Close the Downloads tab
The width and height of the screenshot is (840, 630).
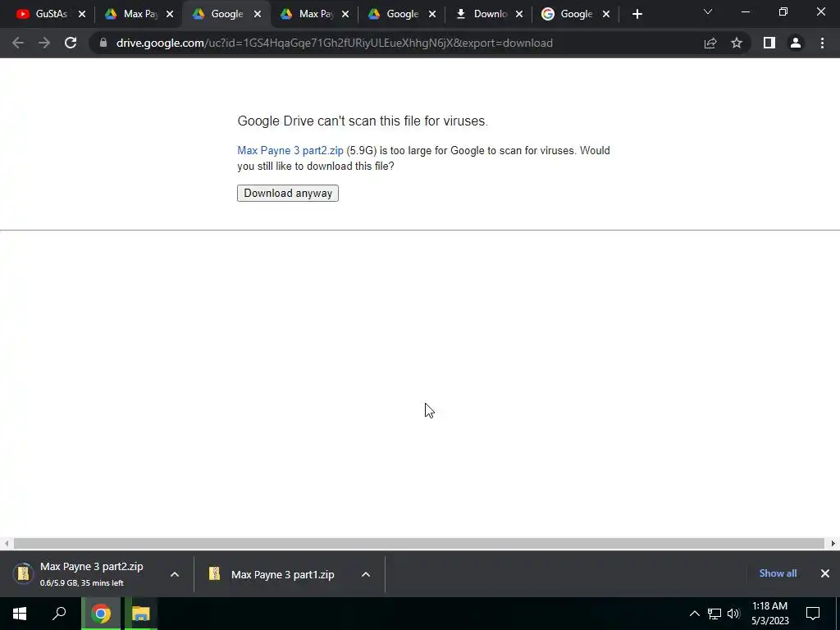(519, 15)
